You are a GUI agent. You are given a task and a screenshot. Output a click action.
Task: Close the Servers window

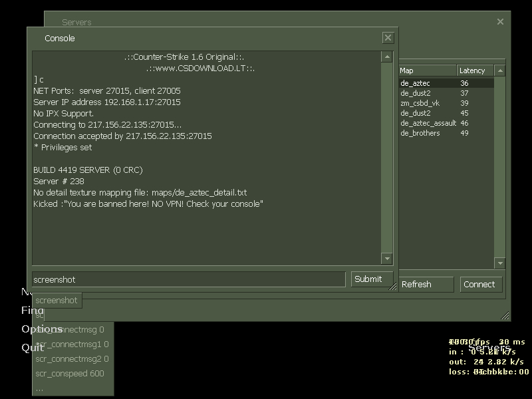click(500, 22)
